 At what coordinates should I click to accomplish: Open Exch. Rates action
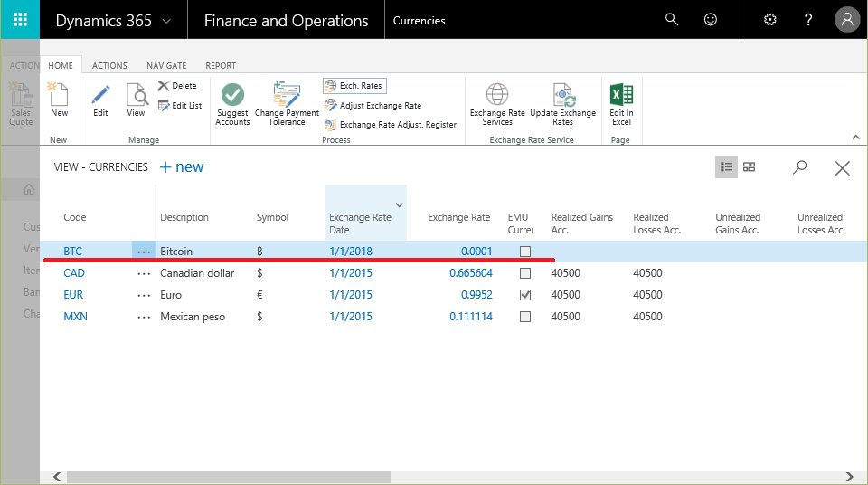[354, 86]
